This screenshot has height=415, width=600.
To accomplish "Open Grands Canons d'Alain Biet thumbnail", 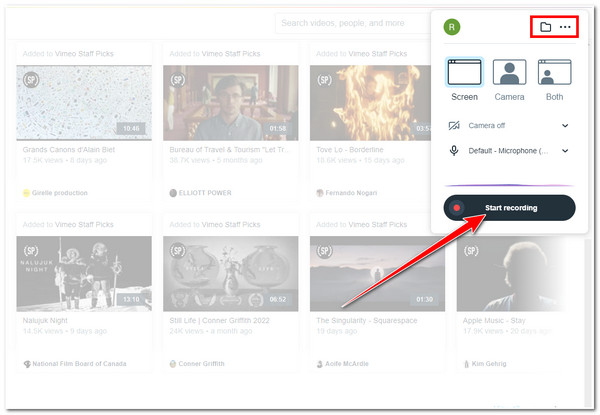I will click(84, 103).
